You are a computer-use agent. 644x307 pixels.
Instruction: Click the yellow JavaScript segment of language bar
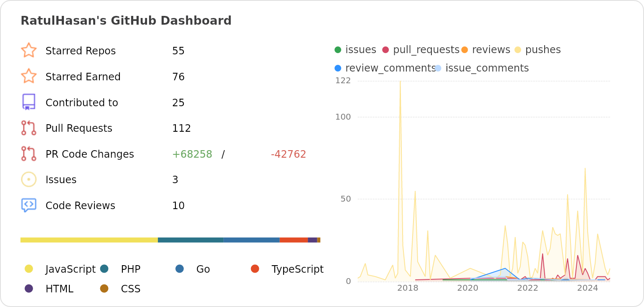coord(89,240)
